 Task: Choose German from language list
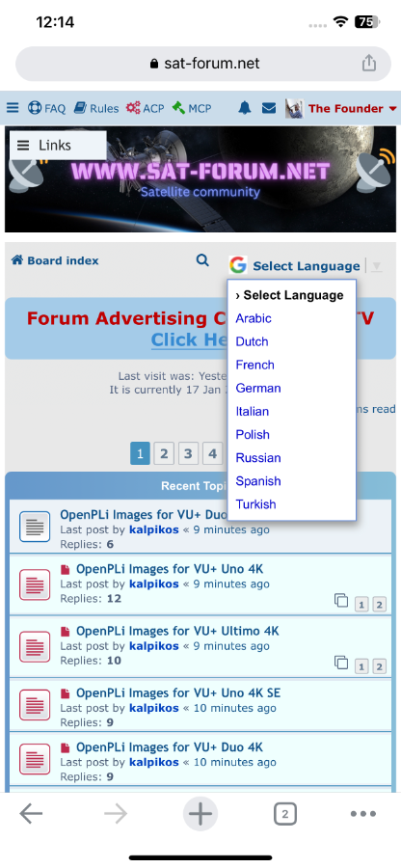tap(258, 388)
